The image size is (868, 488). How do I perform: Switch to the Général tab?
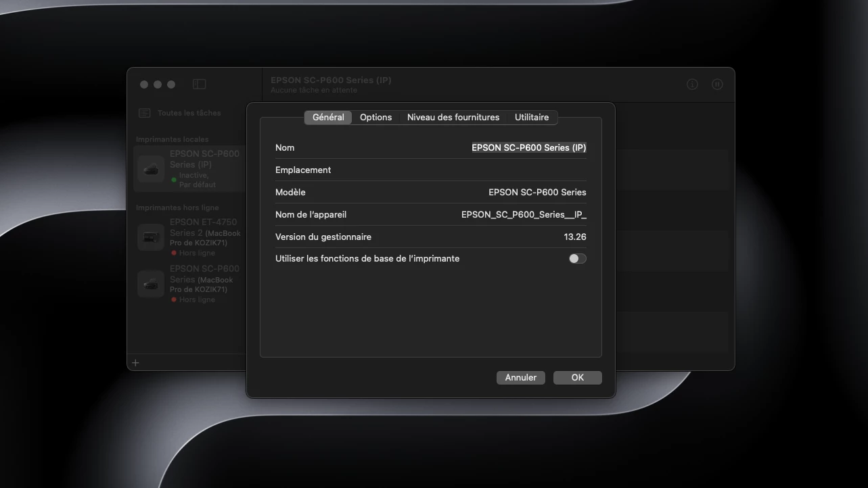pos(328,117)
